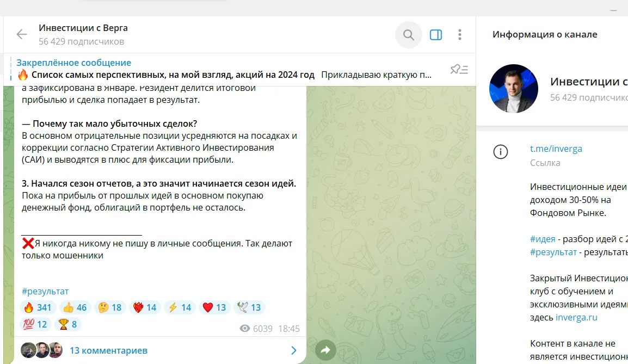The image size is (628, 364).
Task: Click the red heart reaction with 13
Action: 214,307
